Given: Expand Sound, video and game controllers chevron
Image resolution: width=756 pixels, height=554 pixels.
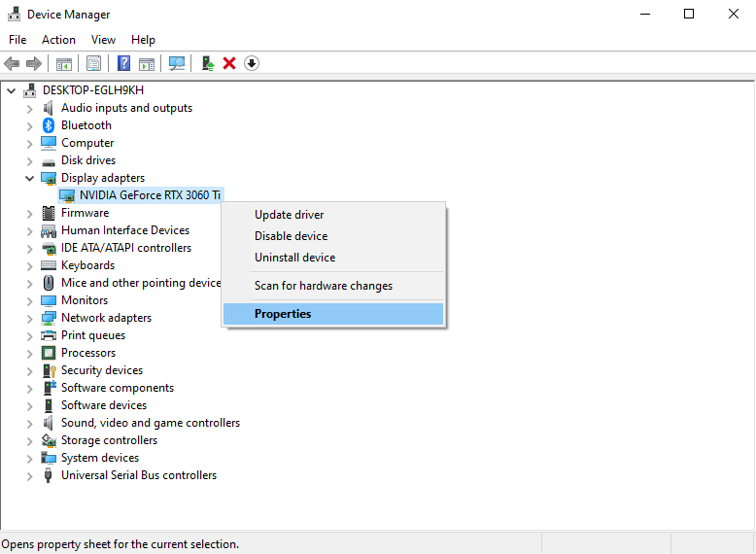Looking at the screenshot, I should [29, 424].
